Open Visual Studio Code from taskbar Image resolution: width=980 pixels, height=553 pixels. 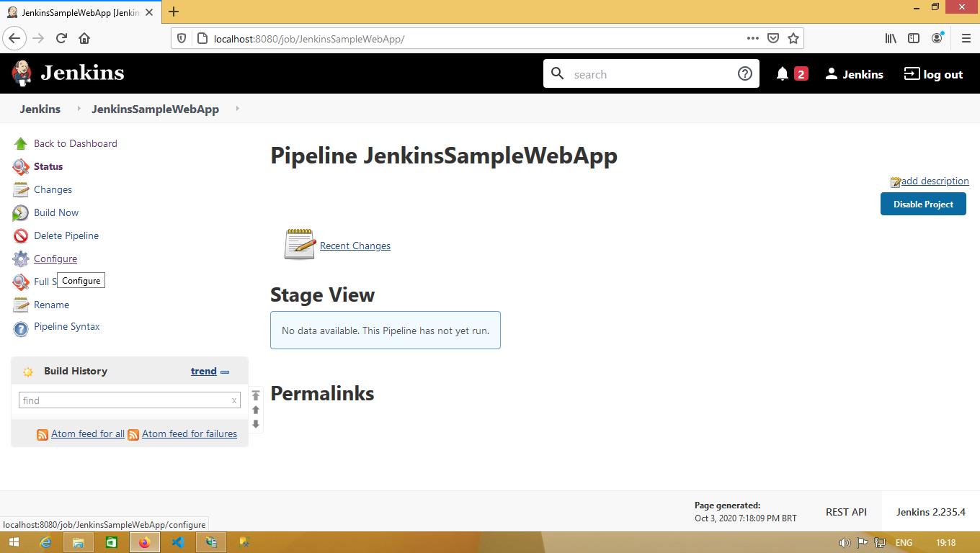[179, 542]
